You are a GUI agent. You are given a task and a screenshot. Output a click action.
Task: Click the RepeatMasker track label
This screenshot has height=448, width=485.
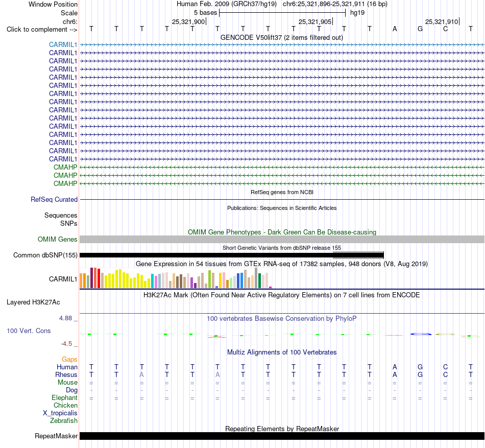pyautogui.click(x=56, y=436)
